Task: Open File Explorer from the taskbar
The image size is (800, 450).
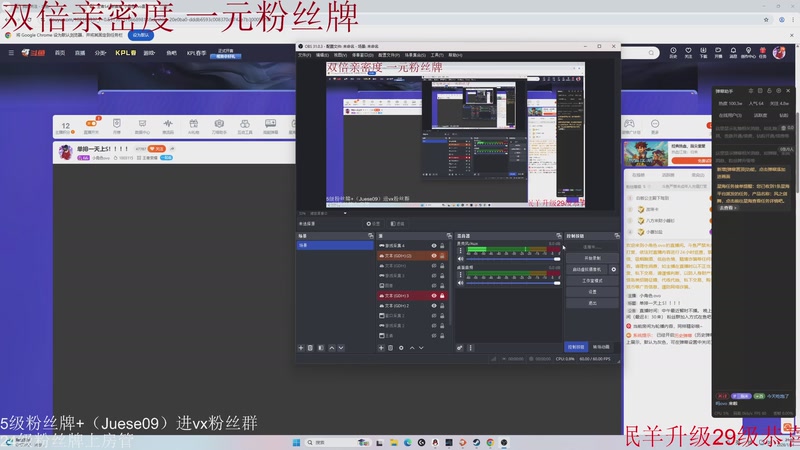Action: click(393, 442)
